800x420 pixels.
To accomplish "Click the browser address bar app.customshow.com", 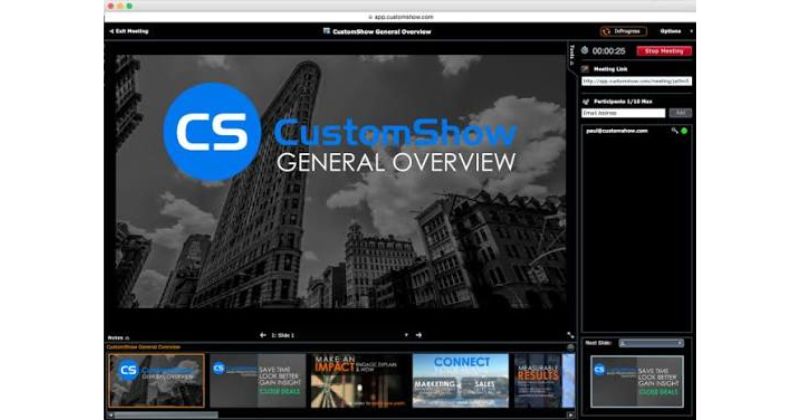I will coord(401,17).
